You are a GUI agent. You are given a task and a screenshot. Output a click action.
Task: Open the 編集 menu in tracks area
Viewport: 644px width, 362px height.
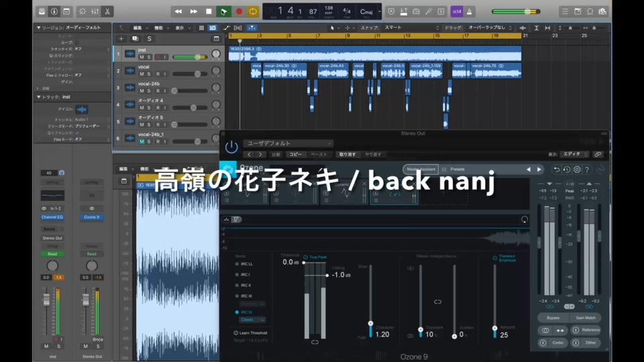(x=140, y=28)
